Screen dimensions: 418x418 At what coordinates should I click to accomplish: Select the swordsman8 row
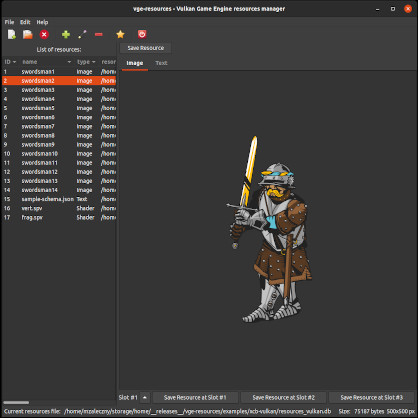59,135
